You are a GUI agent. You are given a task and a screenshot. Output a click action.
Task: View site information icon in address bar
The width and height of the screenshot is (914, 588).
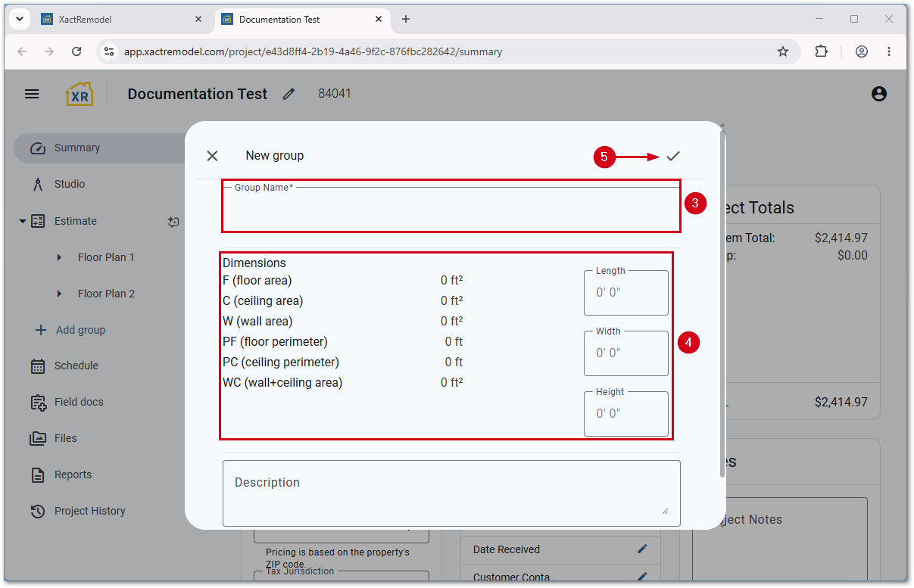[109, 51]
